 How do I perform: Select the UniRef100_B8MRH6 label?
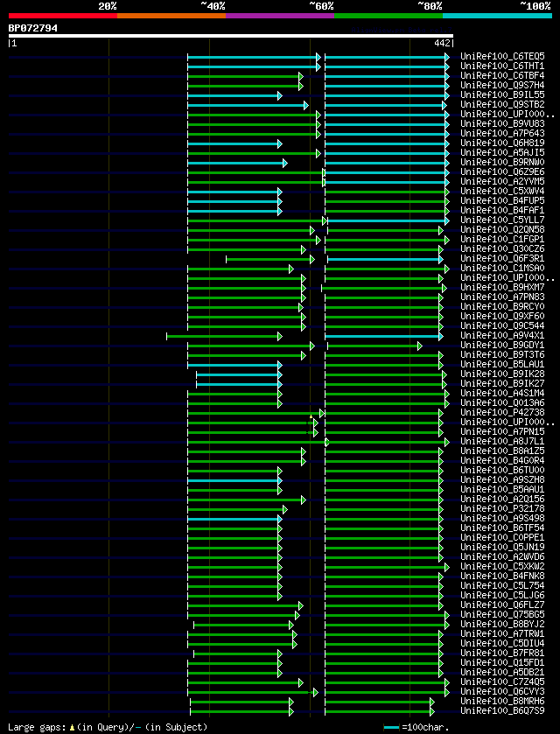point(502,700)
